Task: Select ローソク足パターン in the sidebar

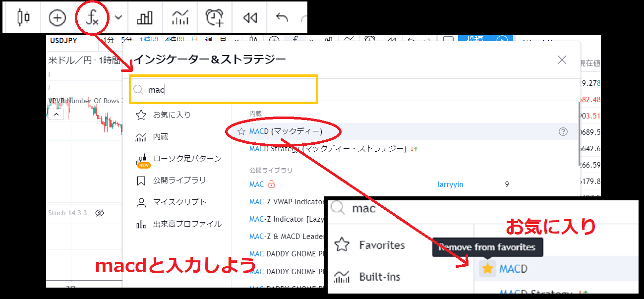Action: click(x=187, y=159)
